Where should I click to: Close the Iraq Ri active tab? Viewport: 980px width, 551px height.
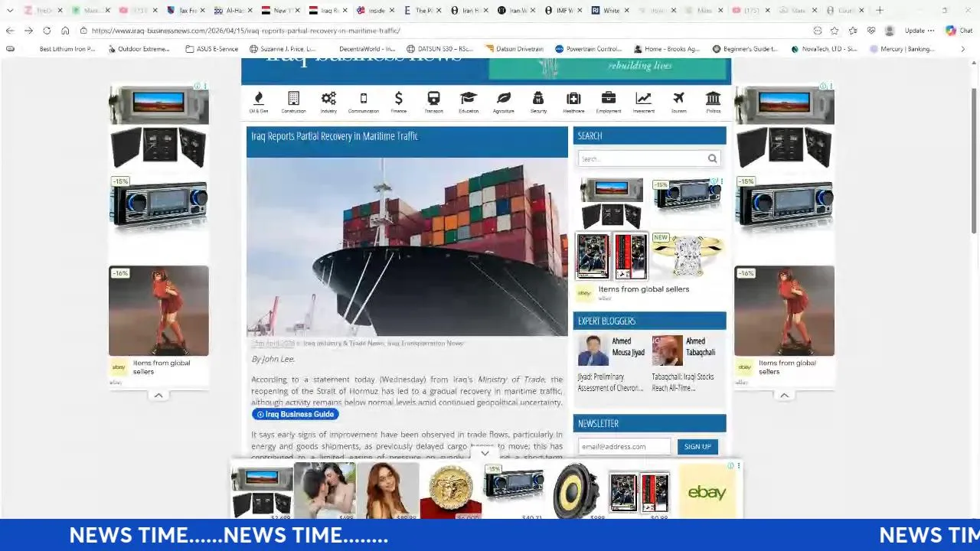coord(344,11)
